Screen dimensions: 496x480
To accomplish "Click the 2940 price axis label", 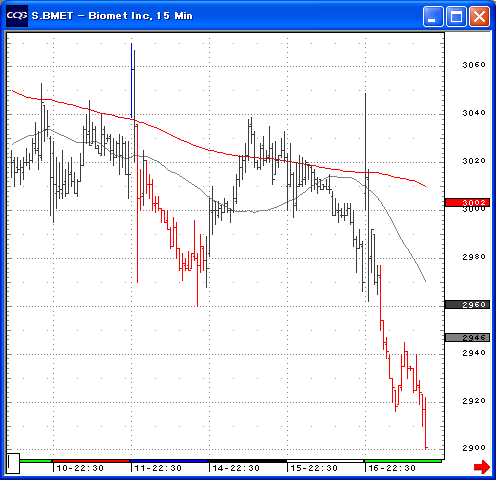I will click(x=474, y=353).
